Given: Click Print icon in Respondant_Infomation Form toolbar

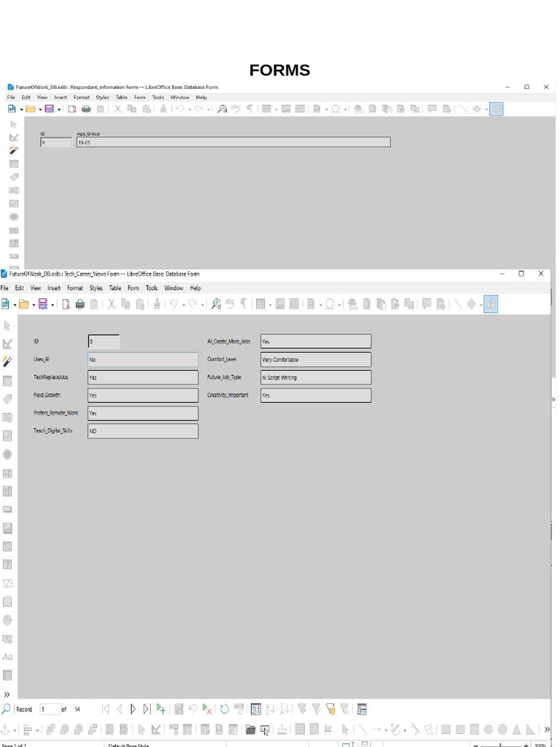Looking at the screenshot, I should click(86, 109).
